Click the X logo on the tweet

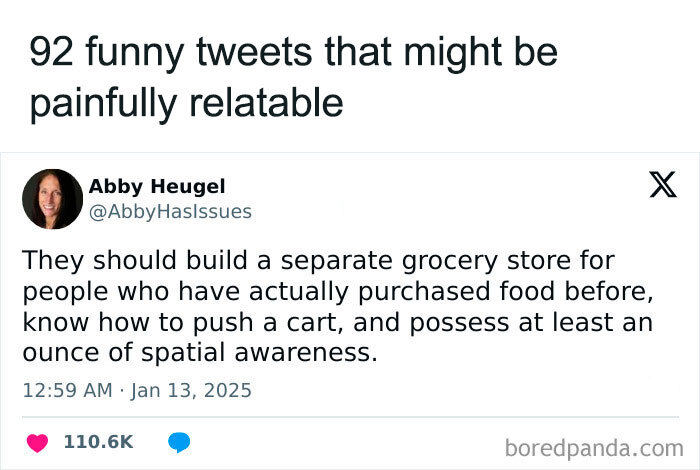click(663, 186)
